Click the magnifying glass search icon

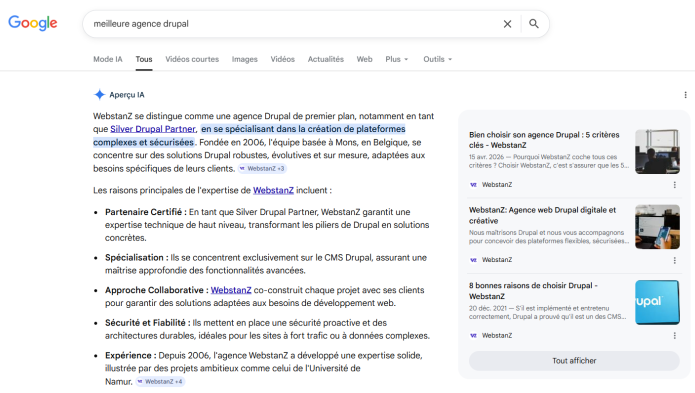point(534,24)
